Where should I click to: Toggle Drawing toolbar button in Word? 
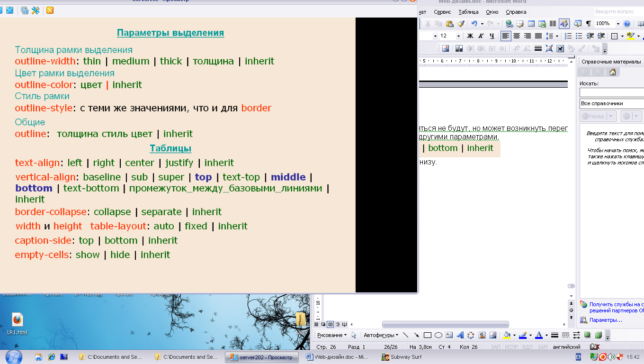564,24
